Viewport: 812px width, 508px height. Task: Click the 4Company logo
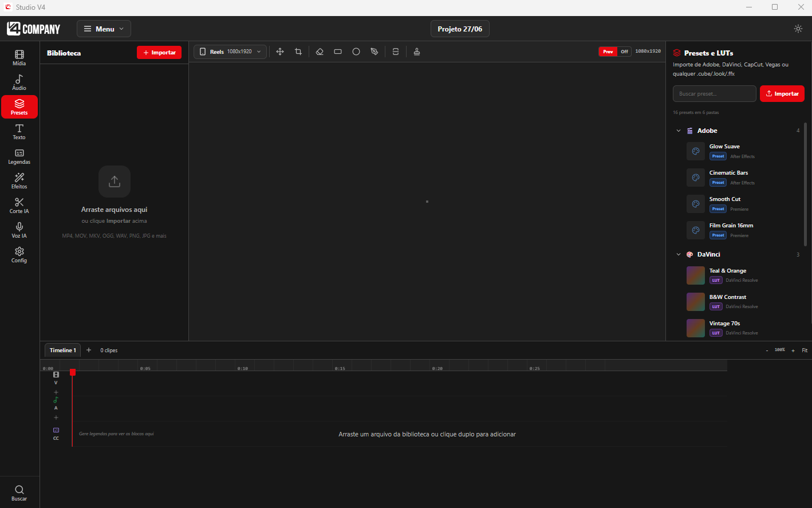tap(33, 29)
